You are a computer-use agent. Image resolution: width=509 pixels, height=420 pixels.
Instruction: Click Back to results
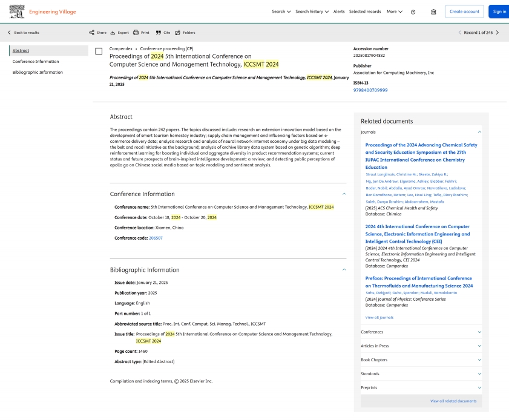point(24,33)
